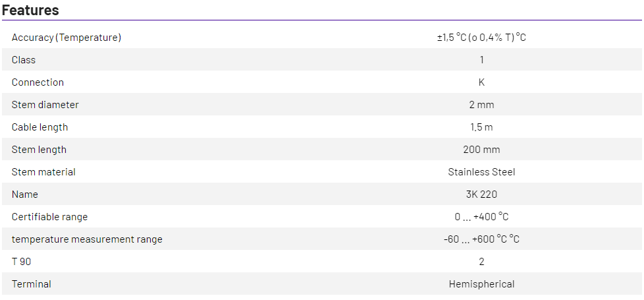
Task: Select the Hemispherical terminal value
Action: point(481,284)
